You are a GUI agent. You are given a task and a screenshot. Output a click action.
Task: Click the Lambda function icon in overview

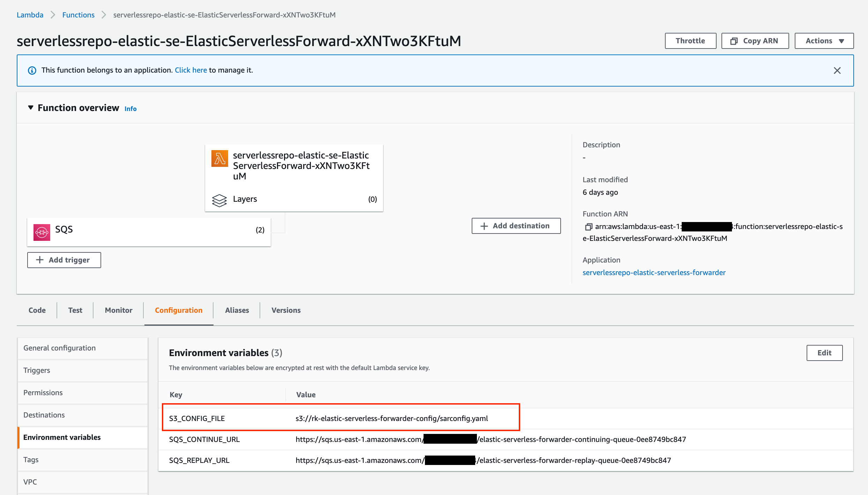click(x=219, y=158)
